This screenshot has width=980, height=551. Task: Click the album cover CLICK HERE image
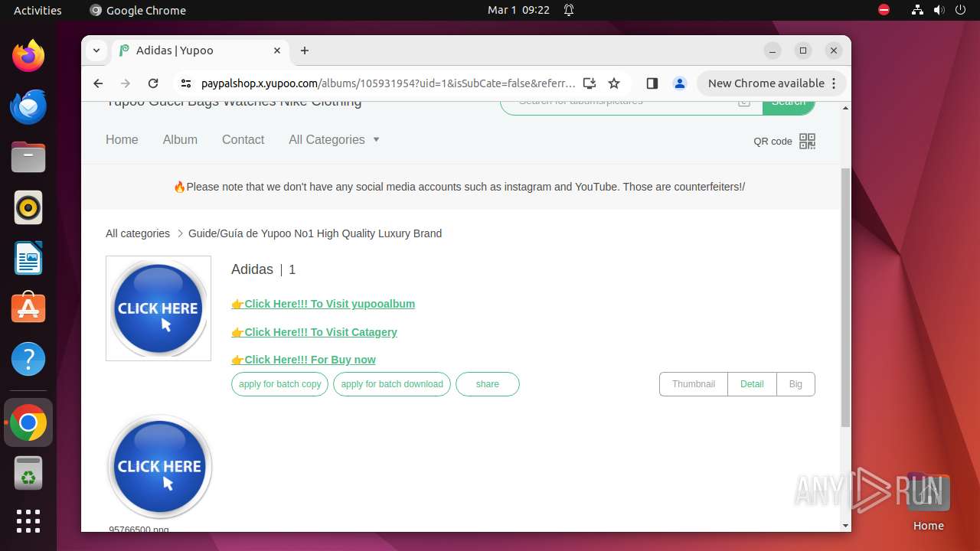(x=158, y=308)
